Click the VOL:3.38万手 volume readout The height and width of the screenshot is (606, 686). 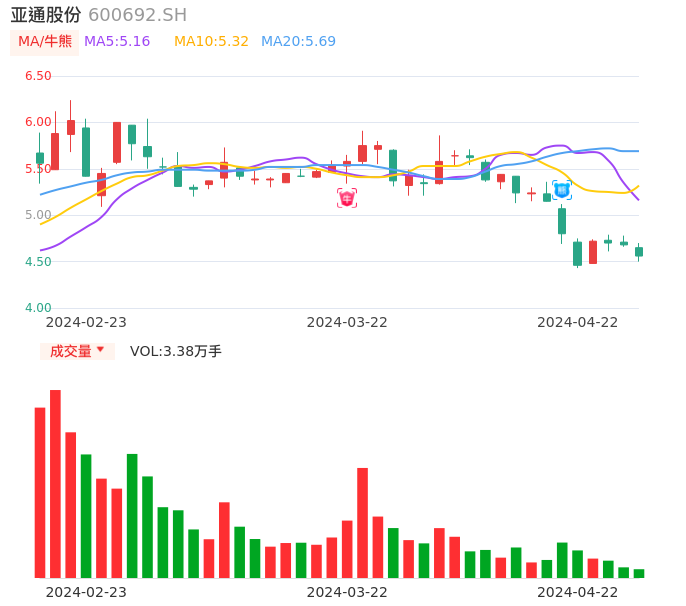pyautogui.click(x=176, y=351)
